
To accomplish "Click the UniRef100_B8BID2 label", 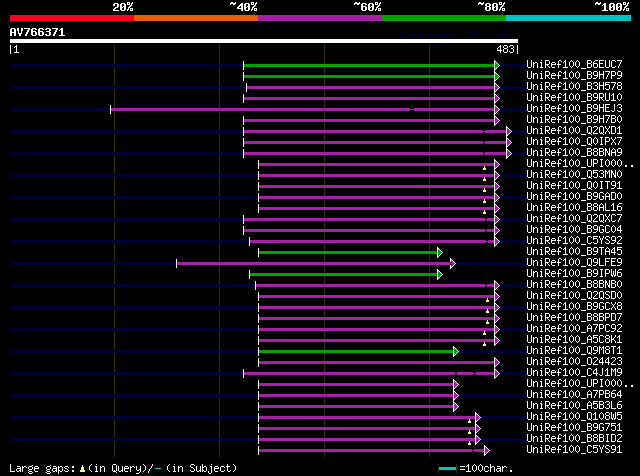I will [574, 439].
